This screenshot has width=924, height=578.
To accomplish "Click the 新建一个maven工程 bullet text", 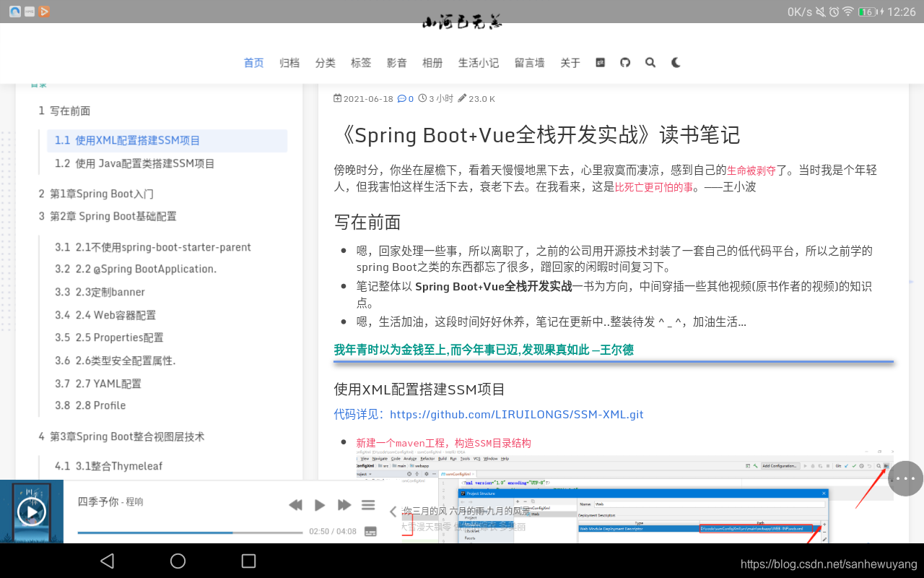I will (x=443, y=443).
